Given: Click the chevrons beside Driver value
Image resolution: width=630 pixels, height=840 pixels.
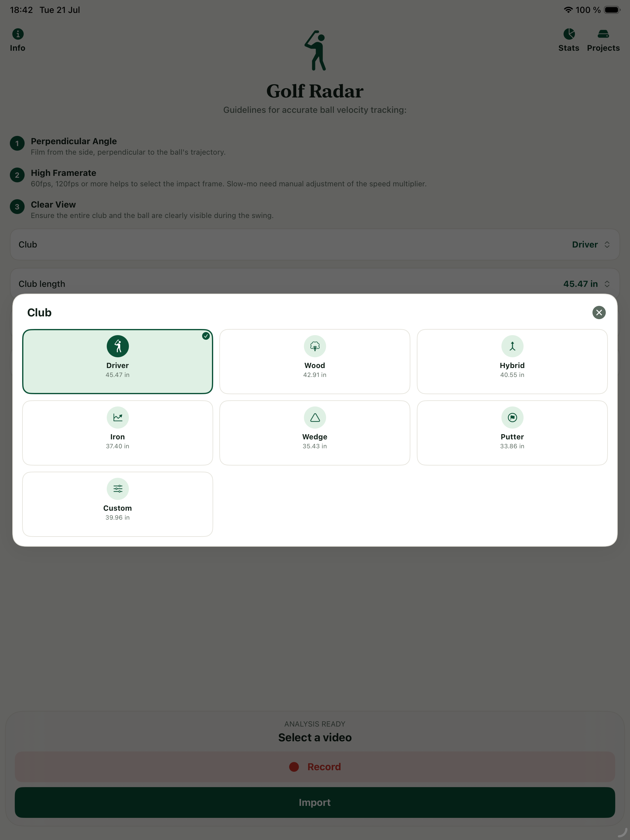Looking at the screenshot, I should (607, 244).
